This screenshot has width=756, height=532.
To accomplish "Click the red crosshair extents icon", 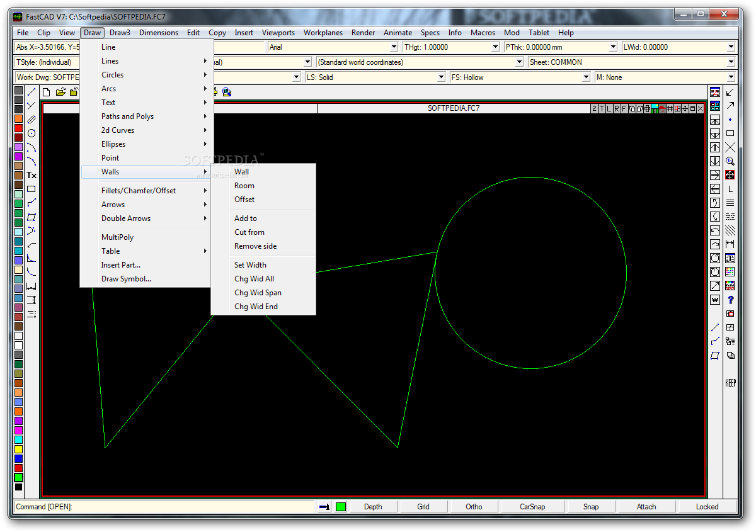I will point(730,175).
